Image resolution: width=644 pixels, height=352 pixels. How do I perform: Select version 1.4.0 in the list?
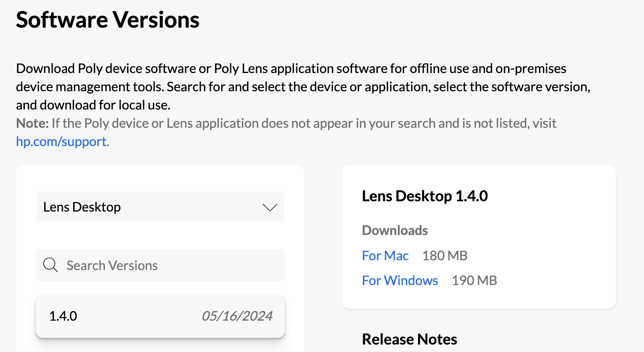(x=160, y=316)
